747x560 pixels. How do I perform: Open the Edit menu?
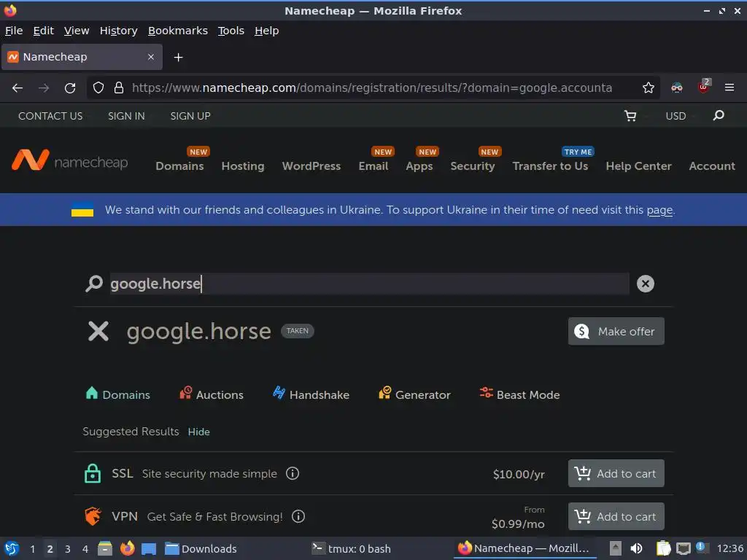click(43, 31)
